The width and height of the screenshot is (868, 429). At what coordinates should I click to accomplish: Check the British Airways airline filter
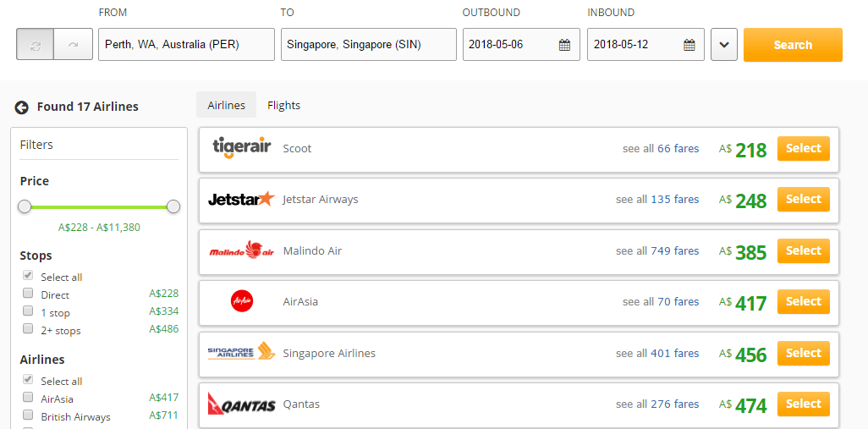pos(28,415)
